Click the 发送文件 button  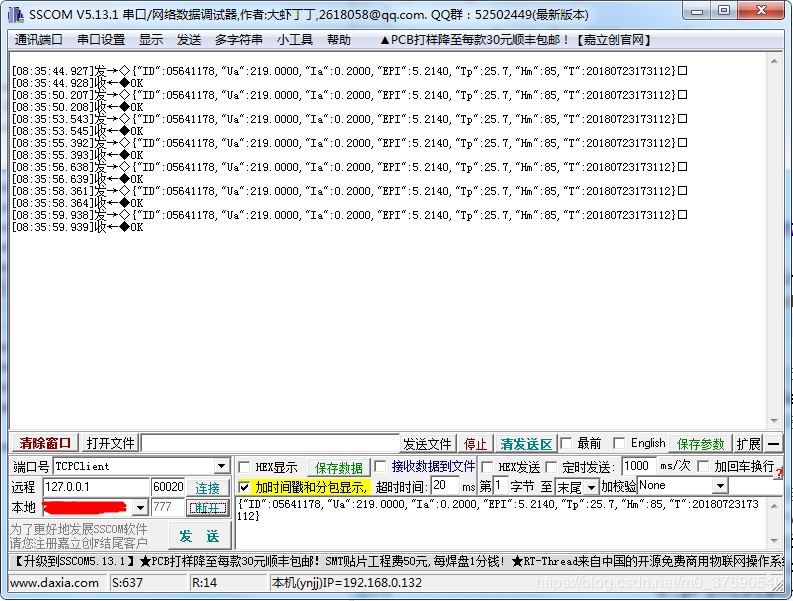[x=427, y=444]
